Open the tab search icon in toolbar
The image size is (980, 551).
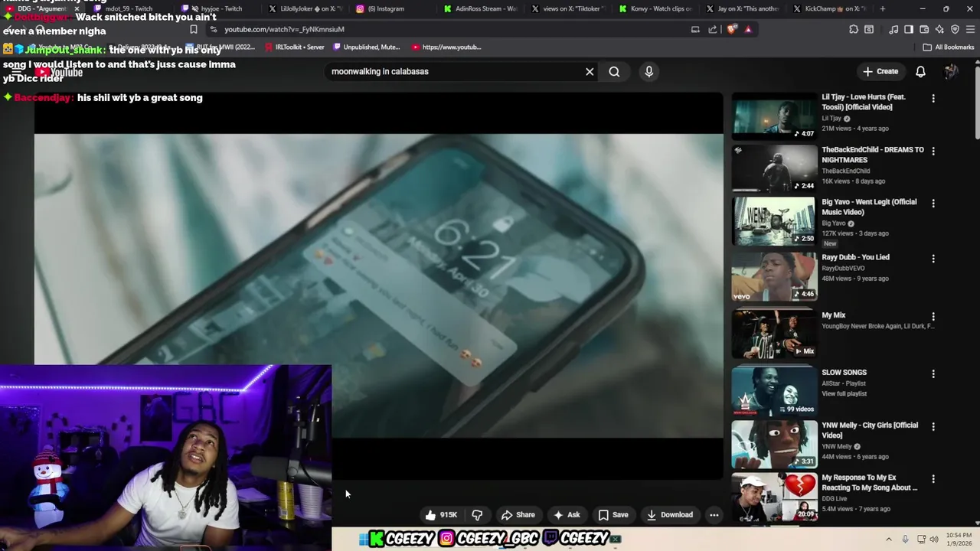point(869,29)
